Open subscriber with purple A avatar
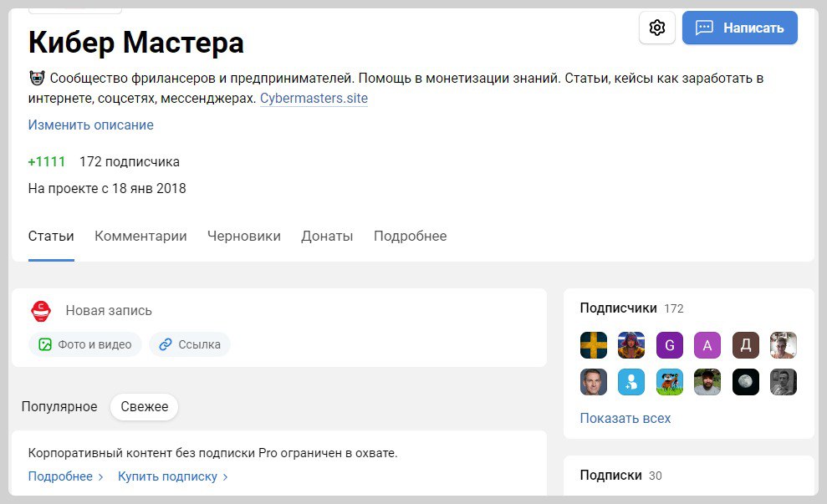This screenshot has width=827, height=504. [707, 345]
